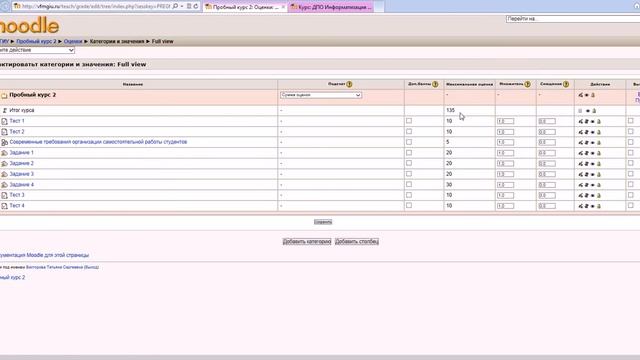Viewport: 640px width, 360px height.
Task: Click the edit icon for Тест 1
Action: (x=580, y=121)
